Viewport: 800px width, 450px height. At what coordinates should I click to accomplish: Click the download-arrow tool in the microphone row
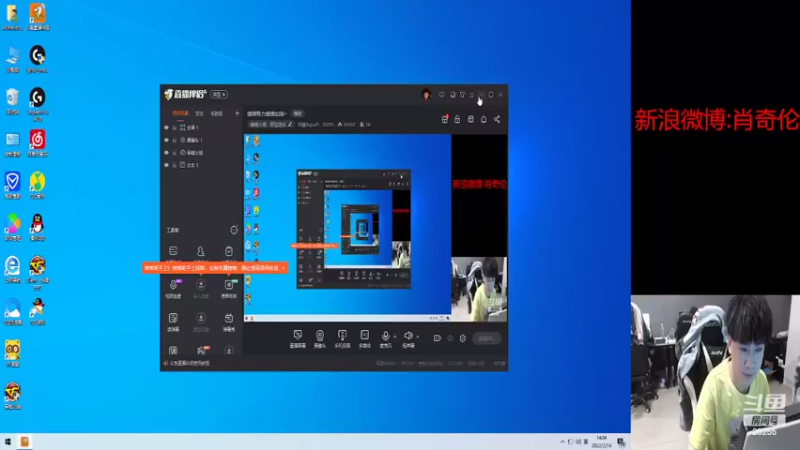201,288
